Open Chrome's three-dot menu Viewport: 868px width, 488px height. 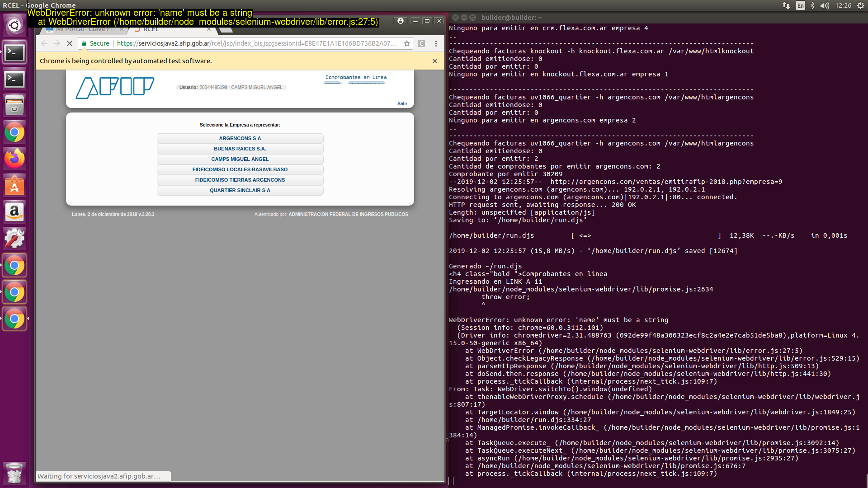(436, 43)
